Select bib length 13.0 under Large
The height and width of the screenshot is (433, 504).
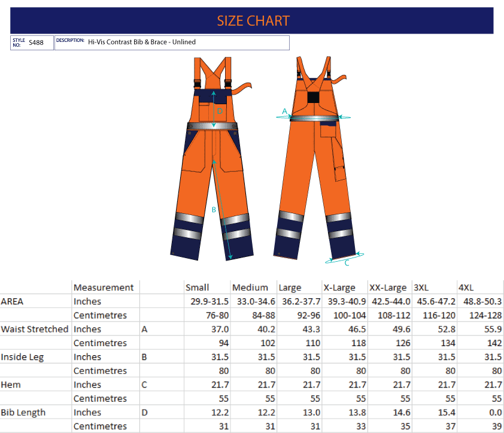pos(311,413)
